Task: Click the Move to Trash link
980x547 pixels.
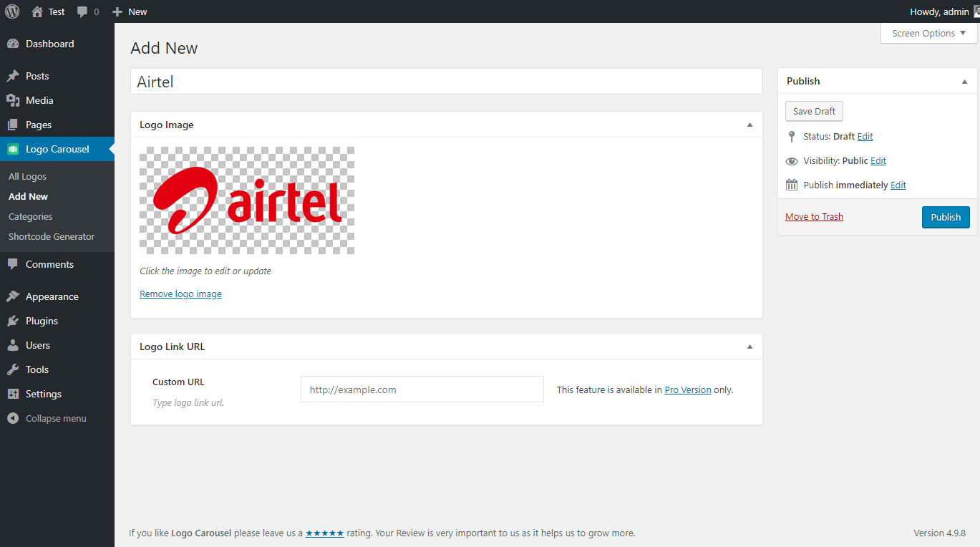Action: [814, 216]
